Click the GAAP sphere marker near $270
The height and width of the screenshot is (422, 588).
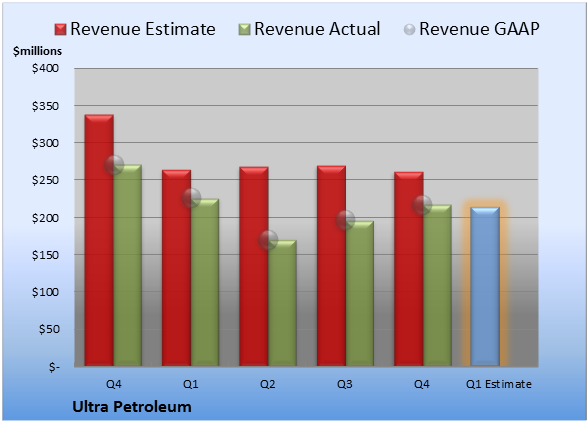(x=114, y=165)
